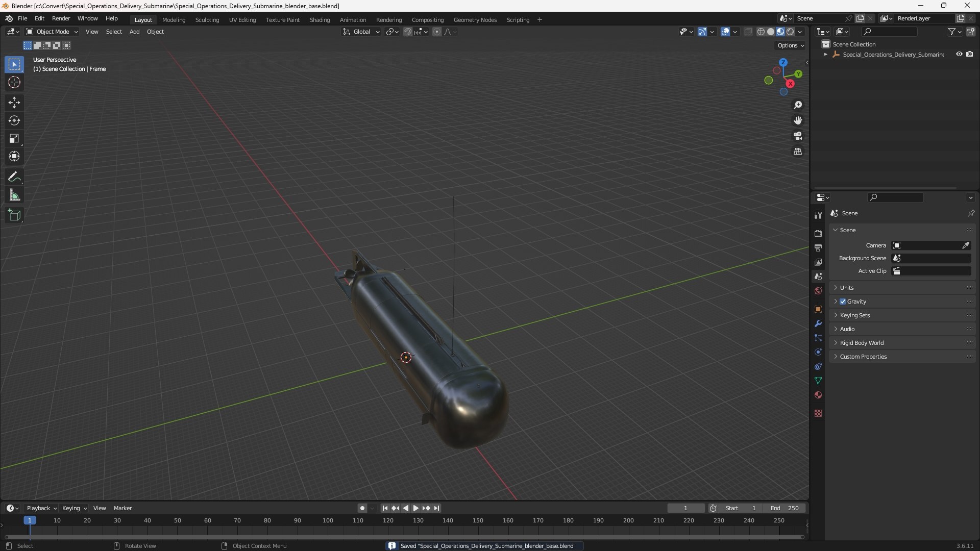Toggle snapping magnet icon

point(407,32)
